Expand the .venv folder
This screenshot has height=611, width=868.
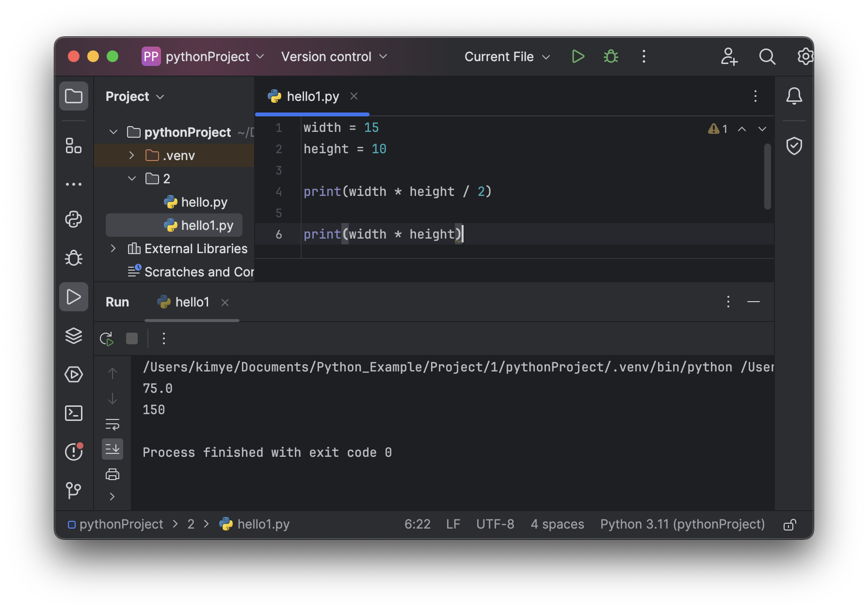[131, 156]
